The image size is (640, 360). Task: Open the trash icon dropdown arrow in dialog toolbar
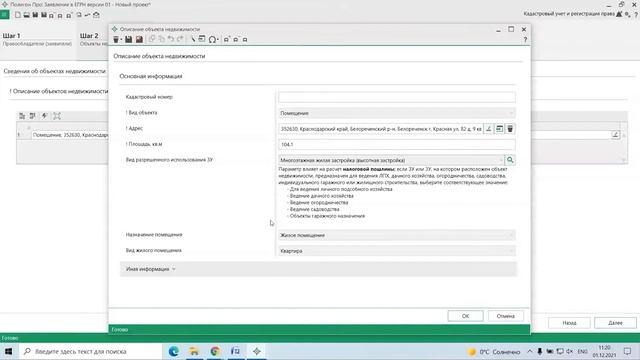(121, 40)
